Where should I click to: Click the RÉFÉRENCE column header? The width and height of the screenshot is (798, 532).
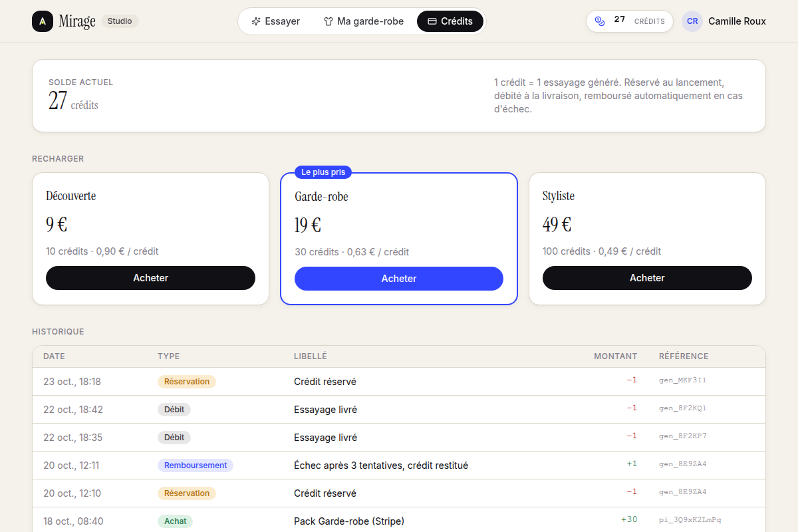coord(684,356)
